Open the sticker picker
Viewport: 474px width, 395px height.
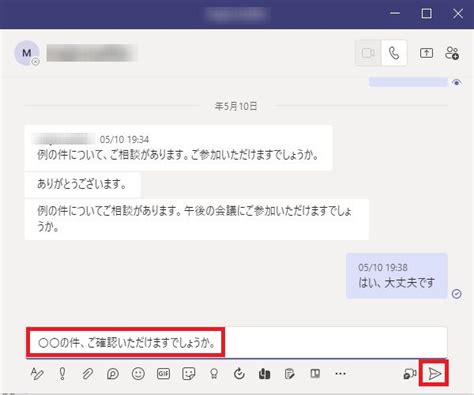[x=189, y=374]
